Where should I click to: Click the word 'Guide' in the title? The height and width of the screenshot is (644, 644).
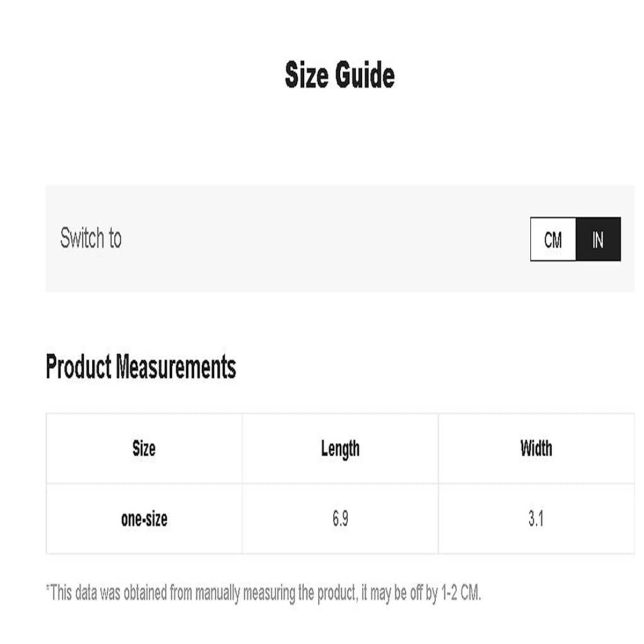coord(365,75)
